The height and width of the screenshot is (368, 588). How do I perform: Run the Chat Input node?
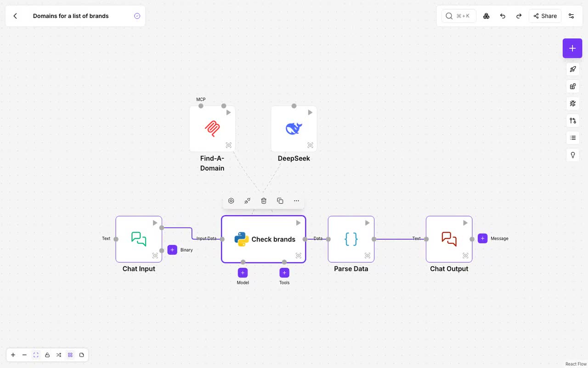tap(155, 223)
